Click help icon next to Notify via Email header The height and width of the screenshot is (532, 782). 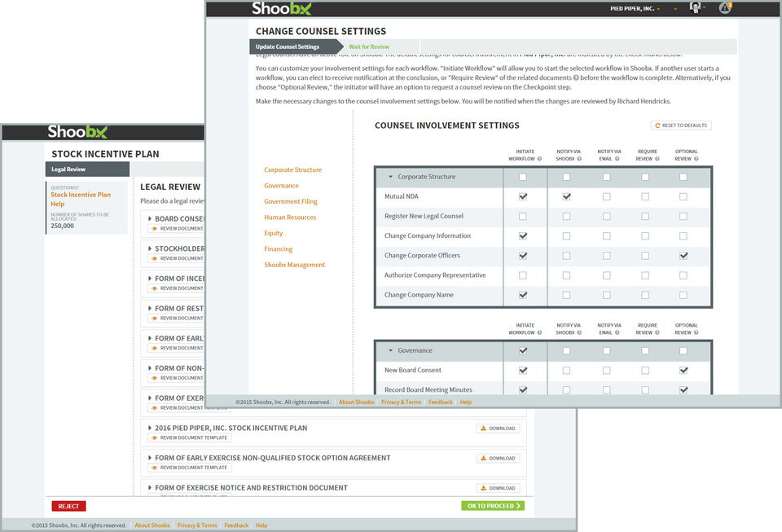click(x=617, y=159)
